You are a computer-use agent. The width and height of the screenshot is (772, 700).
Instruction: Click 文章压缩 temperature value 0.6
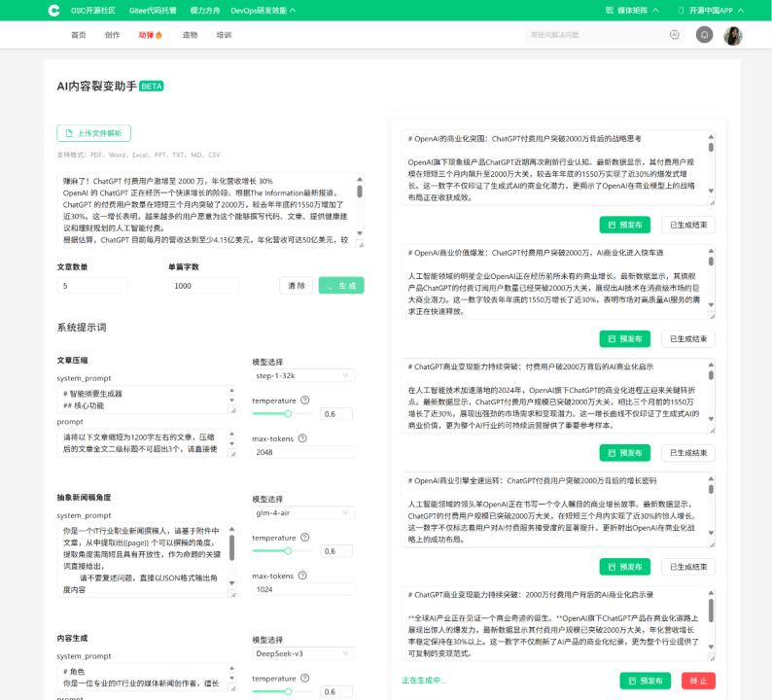pyautogui.click(x=336, y=414)
